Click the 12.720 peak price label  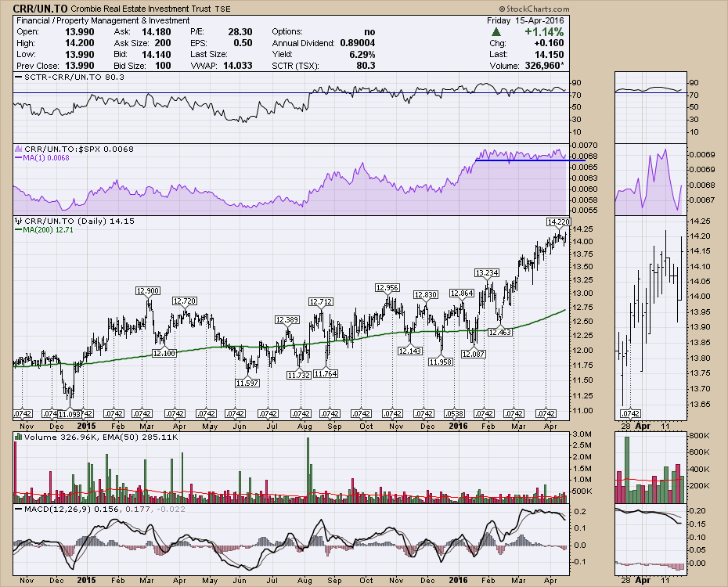pos(184,301)
